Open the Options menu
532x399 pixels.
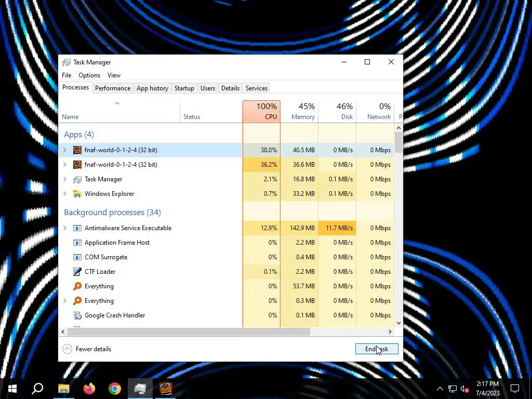pos(89,75)
